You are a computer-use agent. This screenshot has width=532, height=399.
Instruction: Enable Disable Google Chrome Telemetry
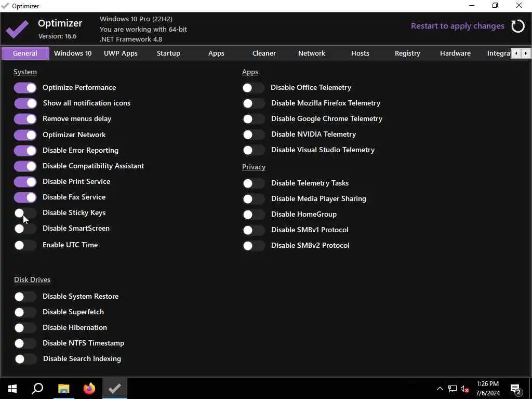254,119
